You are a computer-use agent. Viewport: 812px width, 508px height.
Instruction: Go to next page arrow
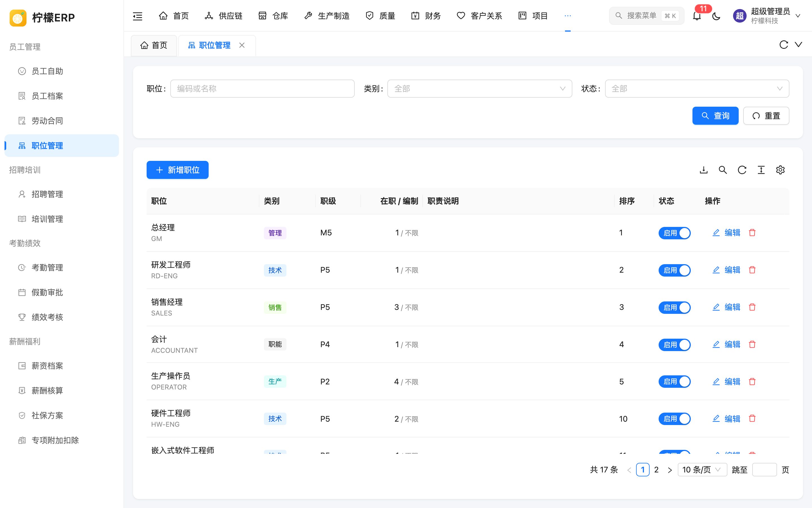click(x=670, y=470)
